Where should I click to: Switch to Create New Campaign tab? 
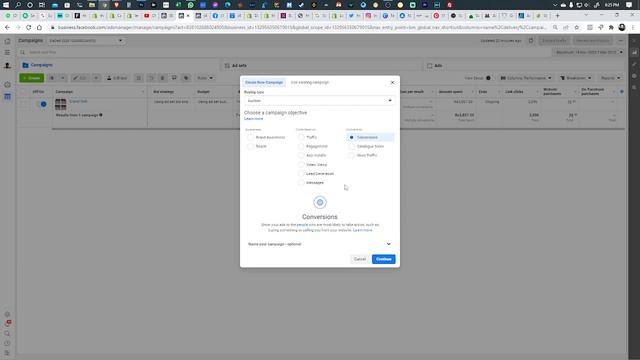coord(264,82)
